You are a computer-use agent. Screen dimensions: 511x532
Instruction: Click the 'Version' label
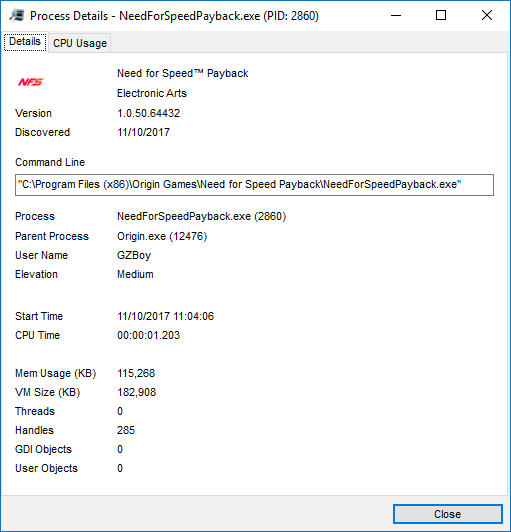pyautogui.click(x=33, y=113)
